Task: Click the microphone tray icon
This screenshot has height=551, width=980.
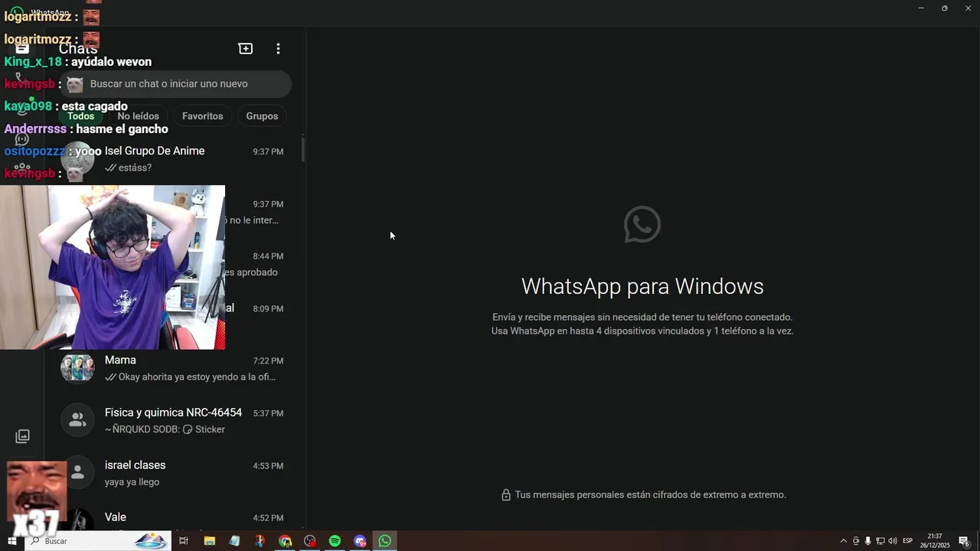Action: [x=867, y=541]
